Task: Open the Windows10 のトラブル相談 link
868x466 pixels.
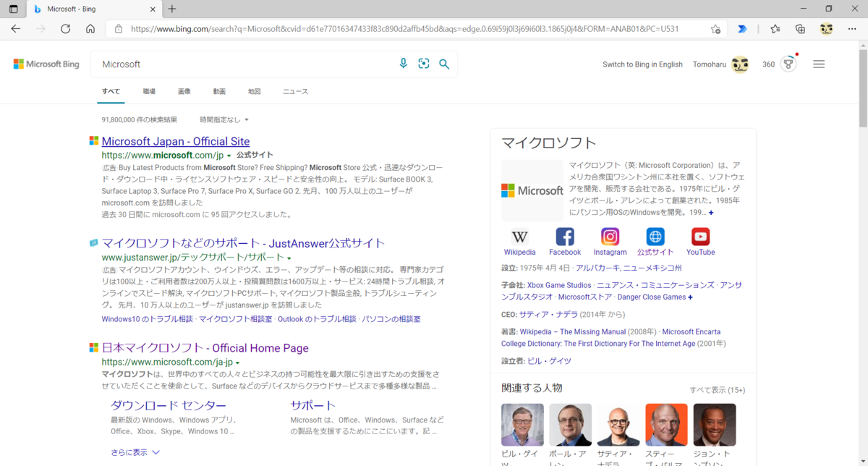Action: [148, 319]
